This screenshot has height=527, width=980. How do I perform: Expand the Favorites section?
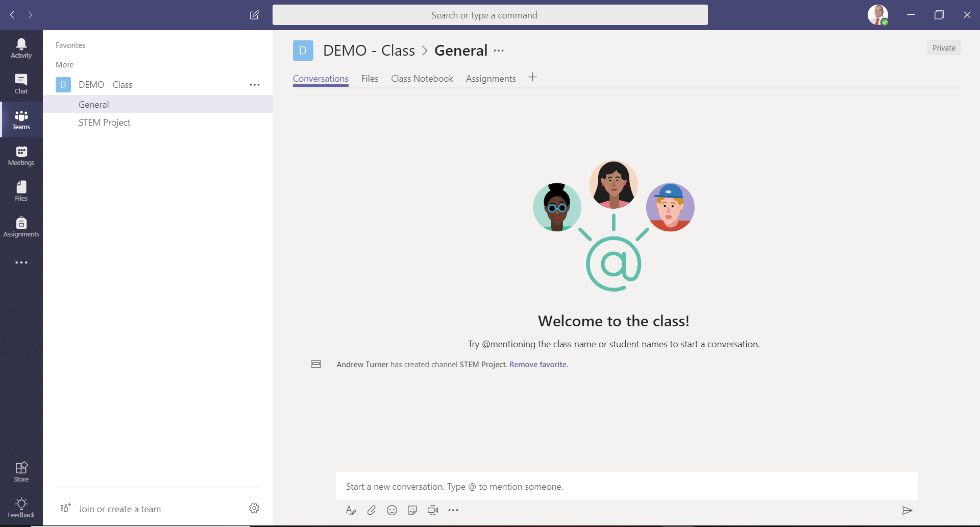(70, 45)
